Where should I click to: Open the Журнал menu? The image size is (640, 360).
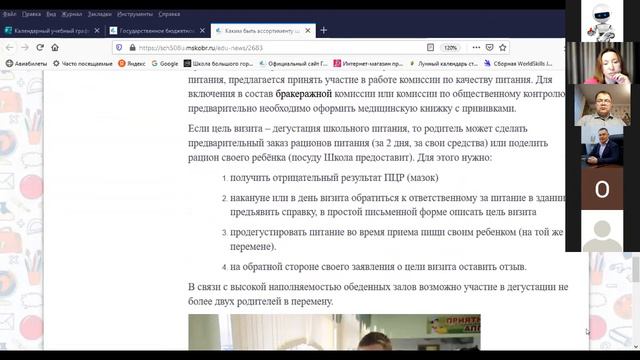[x=72, y=14]
